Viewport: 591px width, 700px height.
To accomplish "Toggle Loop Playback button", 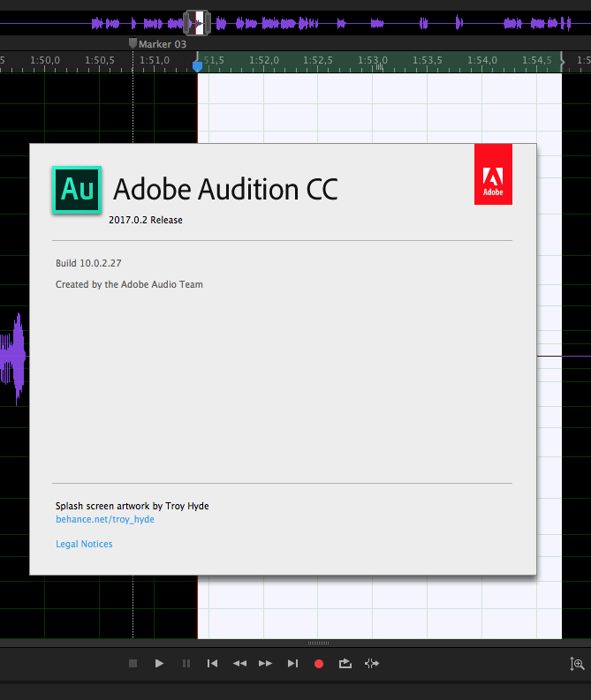I will pyautogui.click(x=345, y=663).
